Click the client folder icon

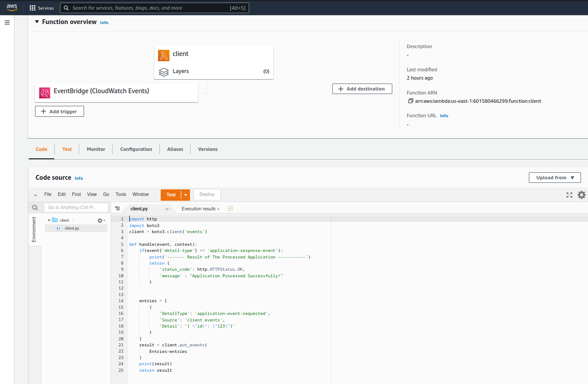[55, 220]
